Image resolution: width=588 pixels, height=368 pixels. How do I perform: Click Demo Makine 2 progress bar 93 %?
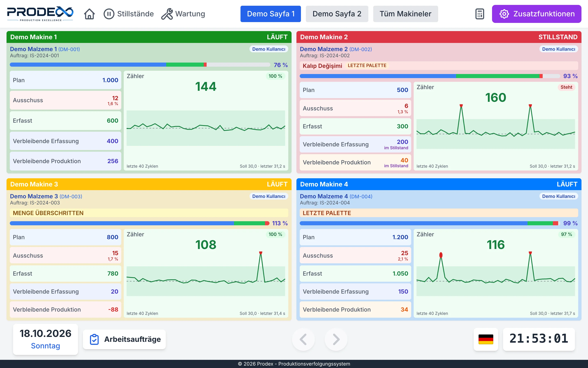(430, 76)
